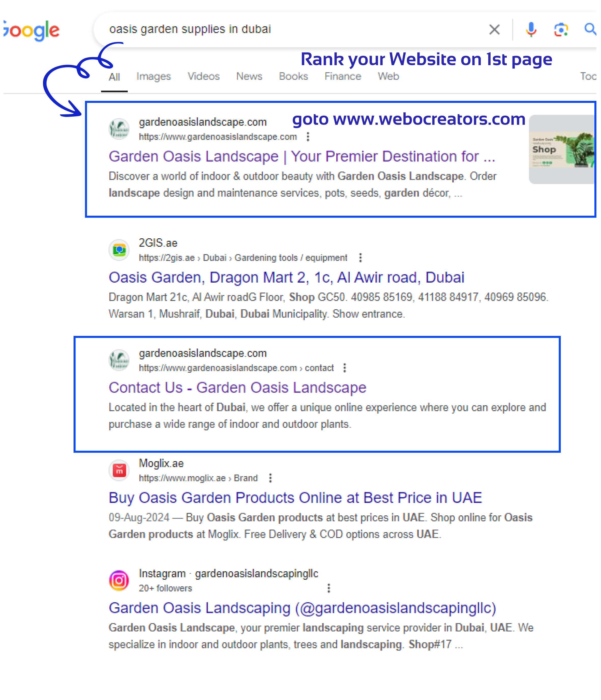Screen dimensions: 601x700
Task: Switch to the Images tab
Action: [x=153, y=76]
